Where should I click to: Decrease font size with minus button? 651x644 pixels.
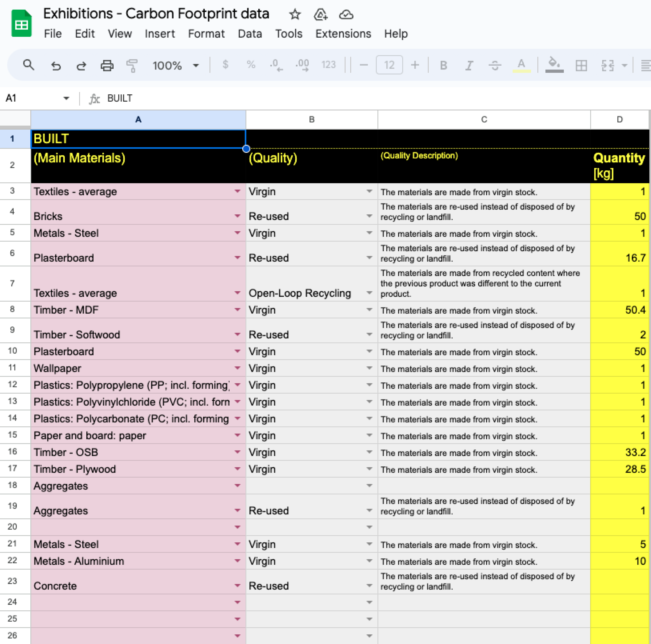click(x=364, y=65)
